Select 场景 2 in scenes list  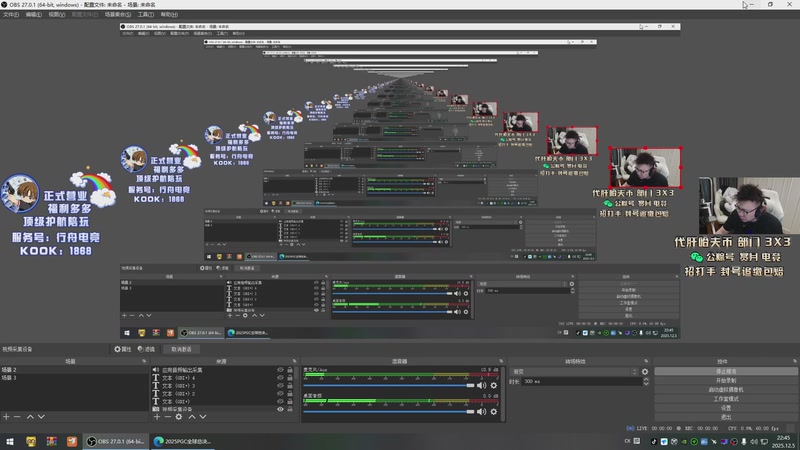(74, 370)
